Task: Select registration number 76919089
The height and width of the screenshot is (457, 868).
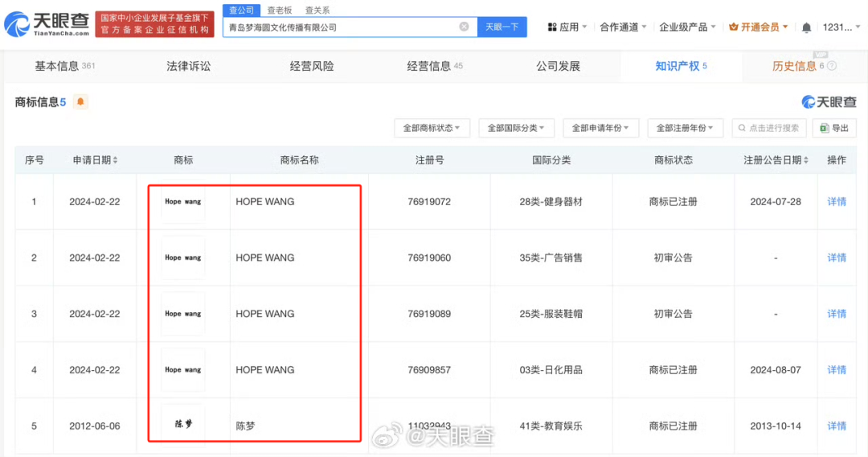Action: click(429, 314)
